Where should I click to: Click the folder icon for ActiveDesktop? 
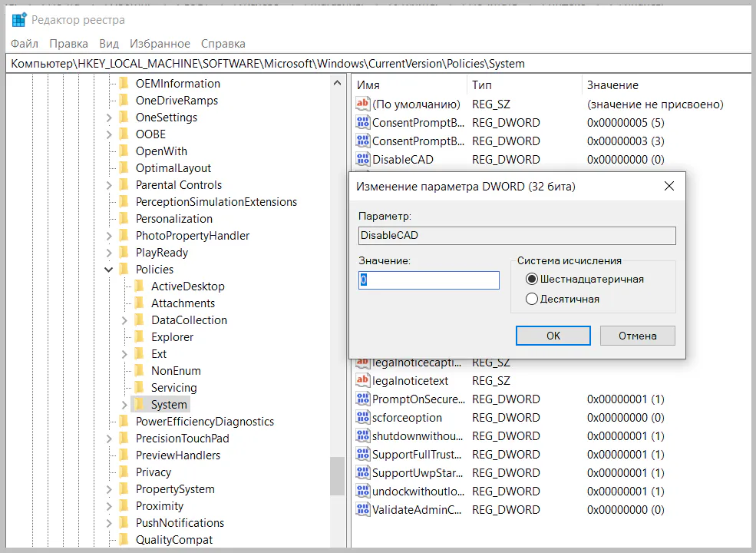pyautogui.click(x=139, y=286)
